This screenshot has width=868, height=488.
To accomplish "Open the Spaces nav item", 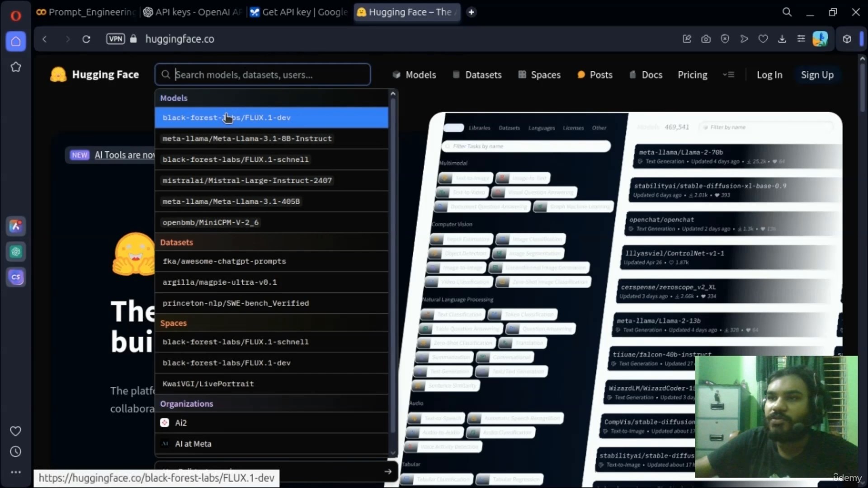I will point(539,75).
